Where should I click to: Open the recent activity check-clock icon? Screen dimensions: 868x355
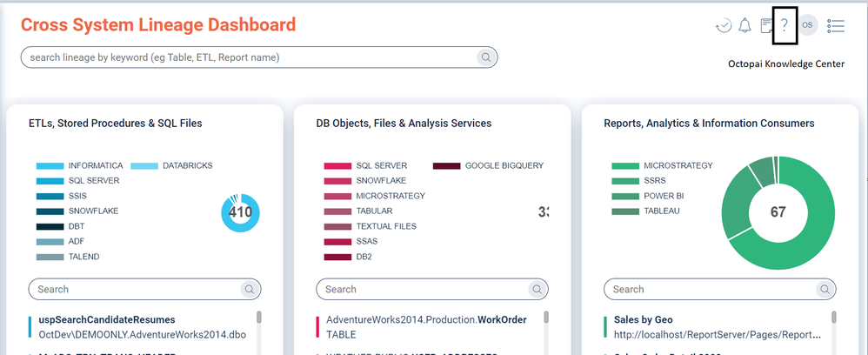pos(723,25)
